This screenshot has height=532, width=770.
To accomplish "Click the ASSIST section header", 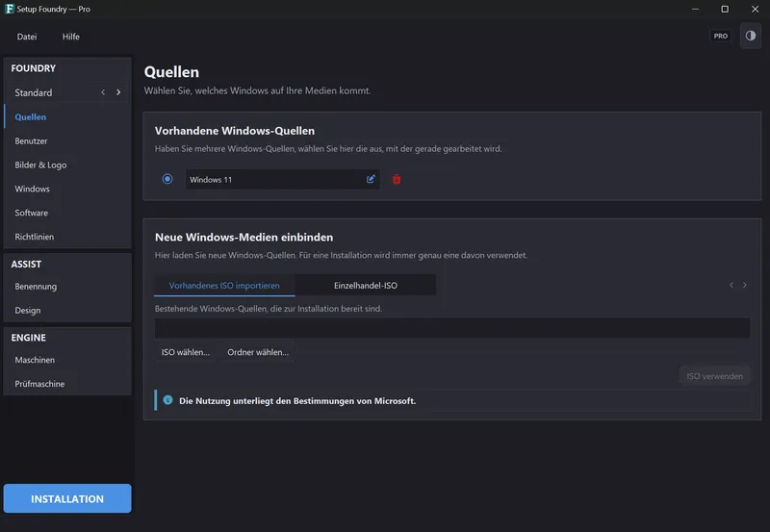I will (26, 264).
